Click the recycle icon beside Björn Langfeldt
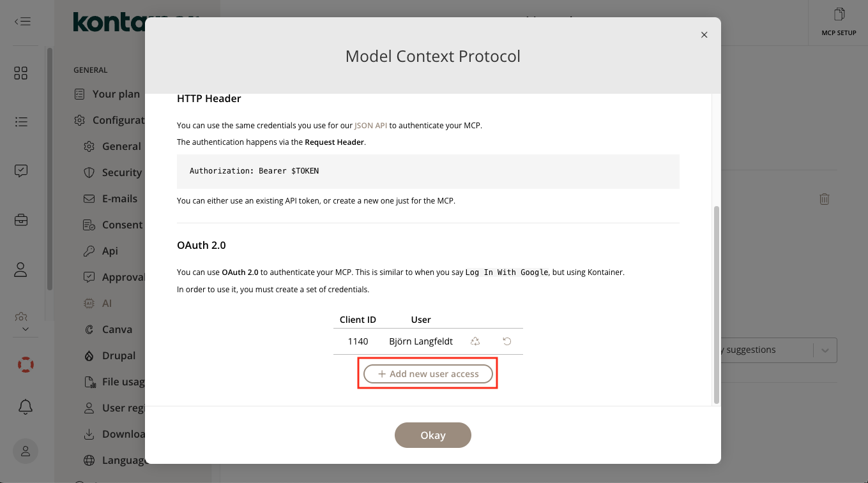868x483 pixels. point(475,341)
